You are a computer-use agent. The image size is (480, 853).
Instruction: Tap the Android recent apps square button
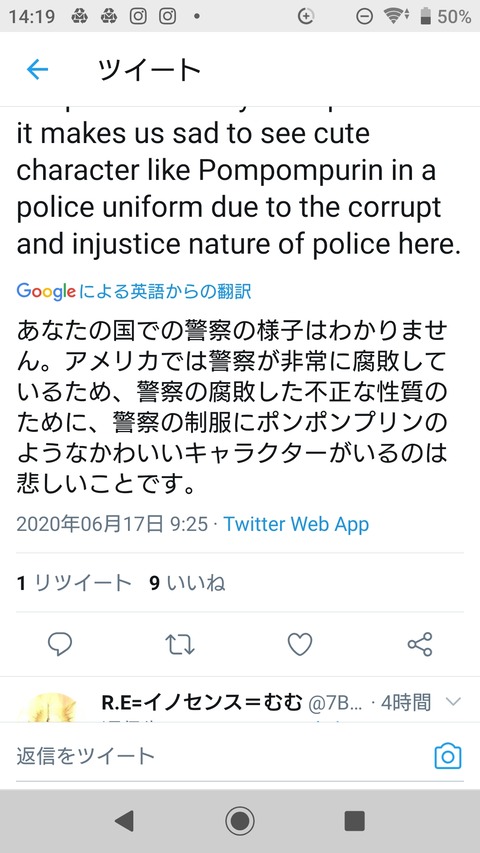tap(355, 821)
